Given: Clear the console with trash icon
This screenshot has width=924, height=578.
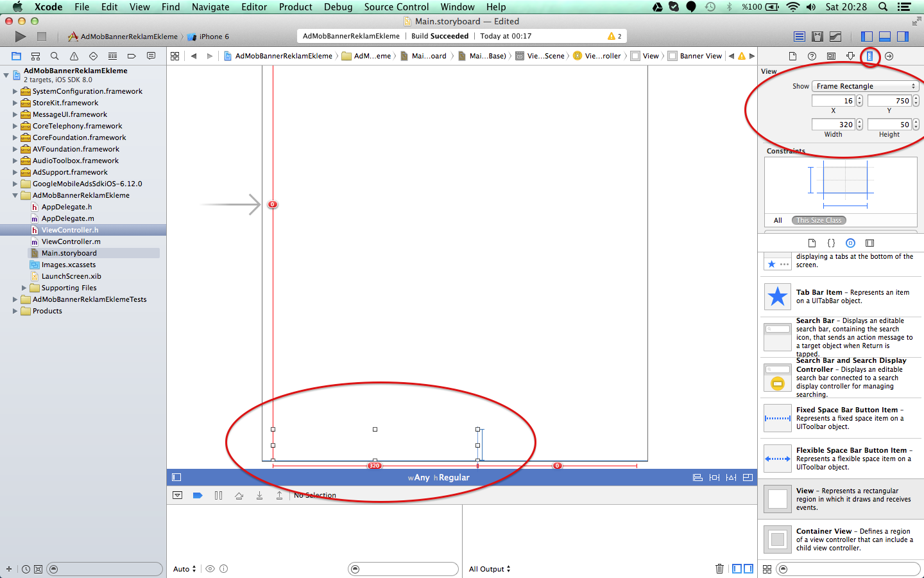Looking at the screenshot, I should pos(719,568).
